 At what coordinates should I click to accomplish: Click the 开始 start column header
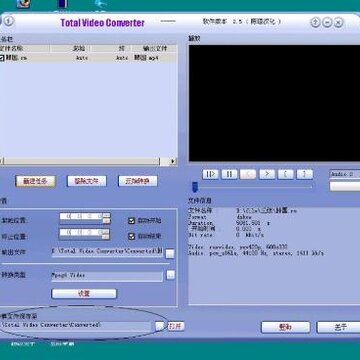[70, 48]
